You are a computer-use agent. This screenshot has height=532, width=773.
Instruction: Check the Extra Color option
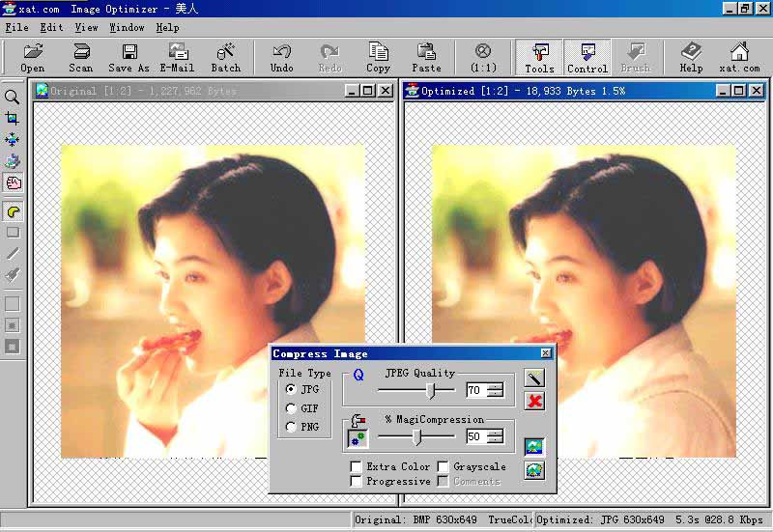coord(357,466)
